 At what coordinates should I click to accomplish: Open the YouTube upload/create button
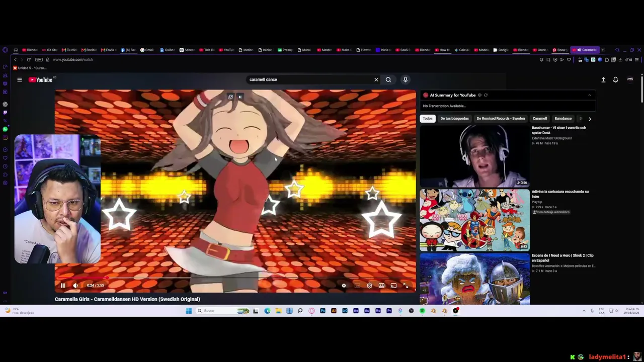pos(603,79)
